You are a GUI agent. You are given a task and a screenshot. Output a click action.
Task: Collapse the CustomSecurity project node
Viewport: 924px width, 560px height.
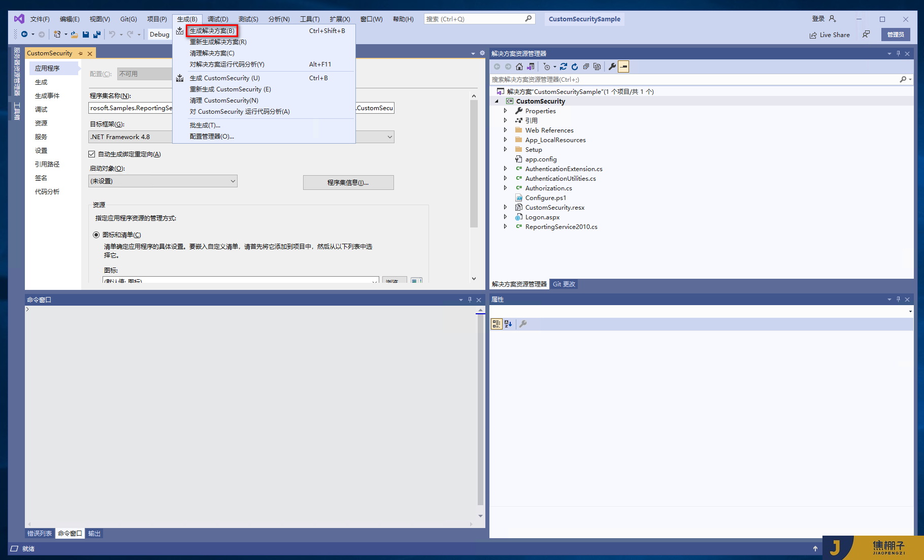tap(497, 101)
